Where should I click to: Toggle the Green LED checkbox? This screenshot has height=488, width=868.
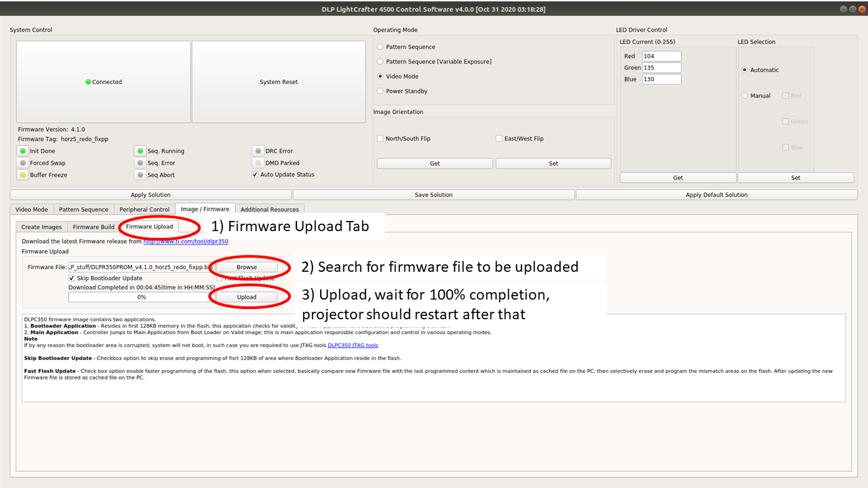click(x=785, y=121)
